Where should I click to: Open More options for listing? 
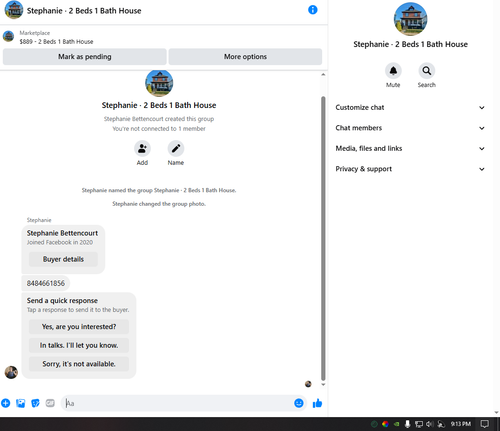pos(245,57)
